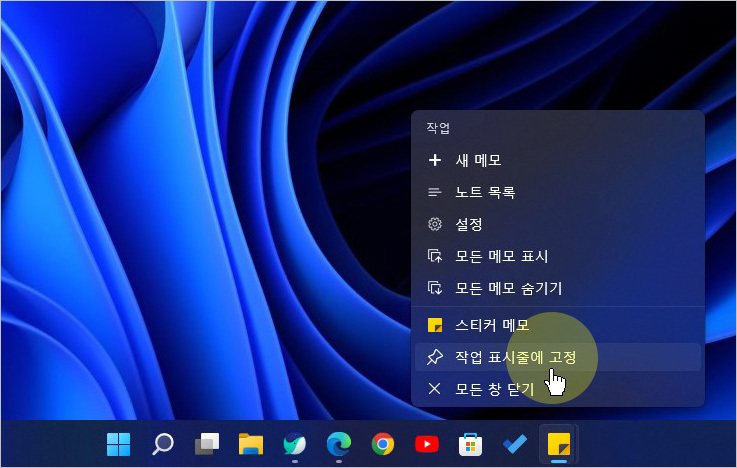Open 설정 from the jump list

coord(558,224)
